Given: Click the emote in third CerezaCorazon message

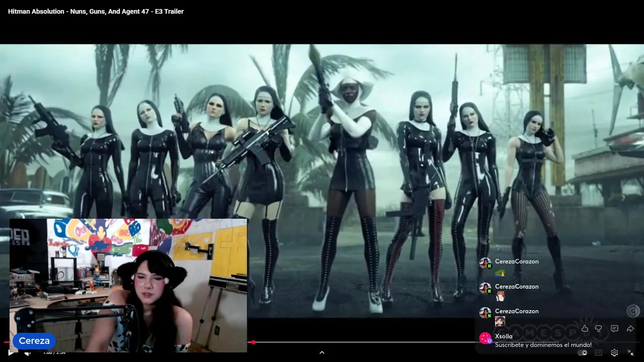Looking at the screenshot, I should pyautogui.click(x=500, y=321).
